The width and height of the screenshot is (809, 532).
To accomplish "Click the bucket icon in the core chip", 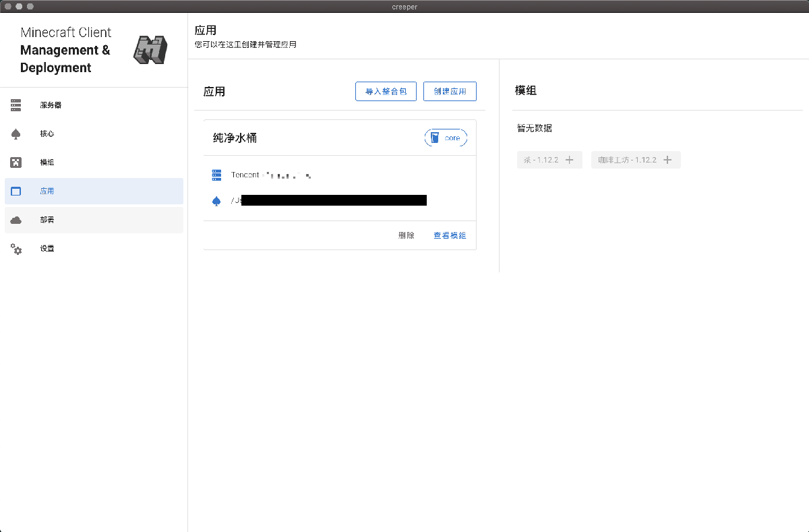I will click(435, 138).
